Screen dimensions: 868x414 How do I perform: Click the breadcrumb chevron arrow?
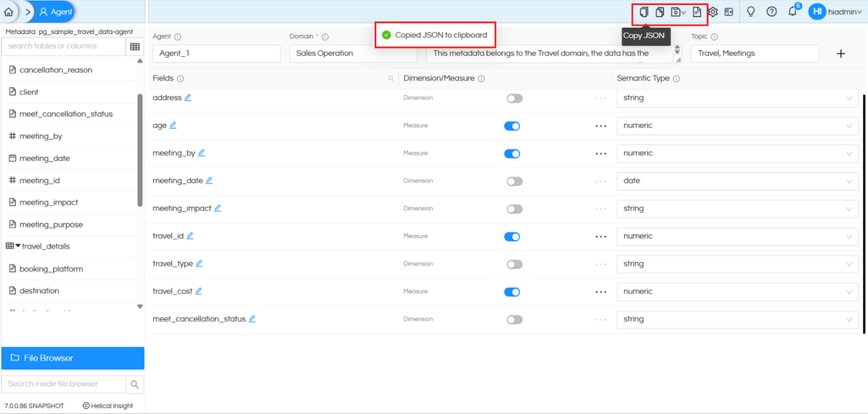[27, 12]
